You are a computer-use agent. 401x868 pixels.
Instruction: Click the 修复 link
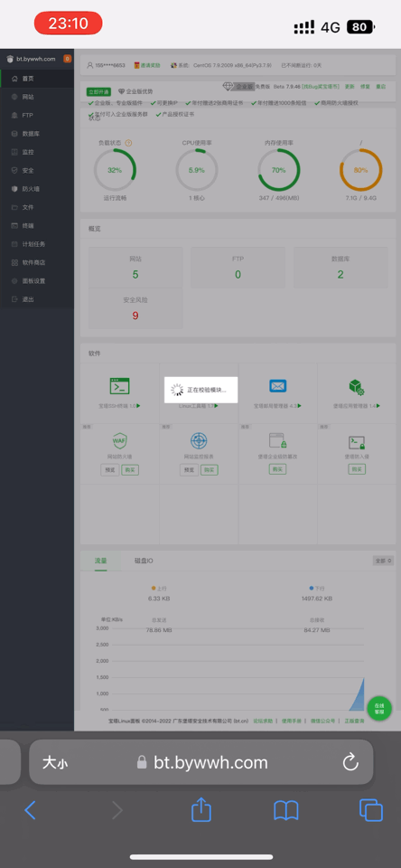(365, 87)
